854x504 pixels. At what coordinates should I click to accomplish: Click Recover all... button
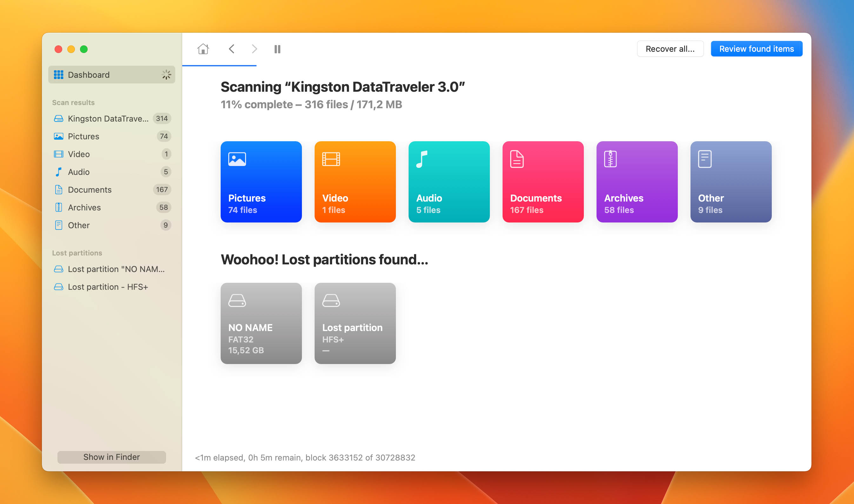click(x=670, y=49)
